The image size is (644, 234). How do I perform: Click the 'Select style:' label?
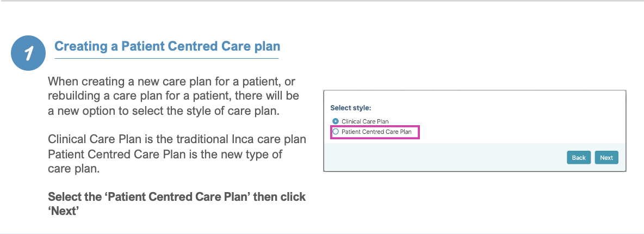coord(351,108)
